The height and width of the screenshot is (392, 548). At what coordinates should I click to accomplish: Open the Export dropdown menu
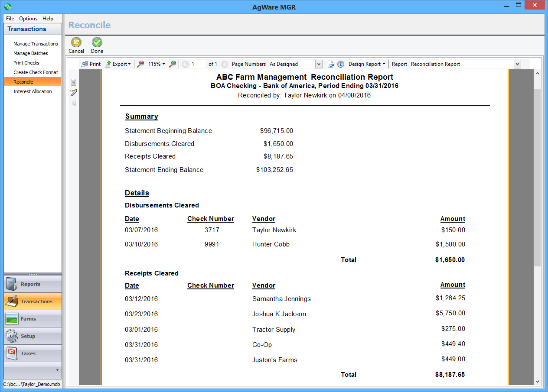pos(118,64)
